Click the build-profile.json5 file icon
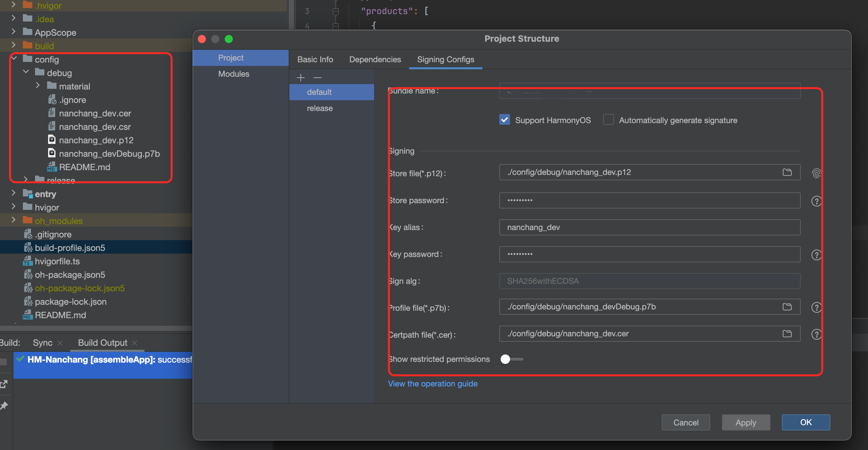This screenshot has width=868, height=450. click(28, 248)
